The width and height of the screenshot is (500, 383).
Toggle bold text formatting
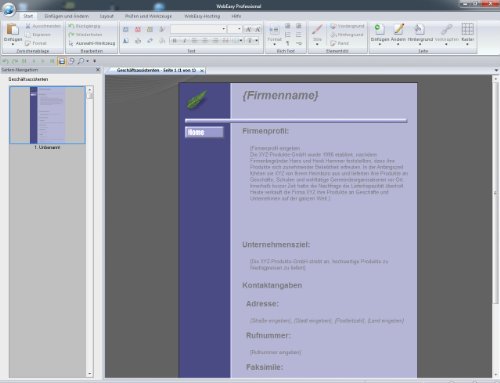coord(174,41)
